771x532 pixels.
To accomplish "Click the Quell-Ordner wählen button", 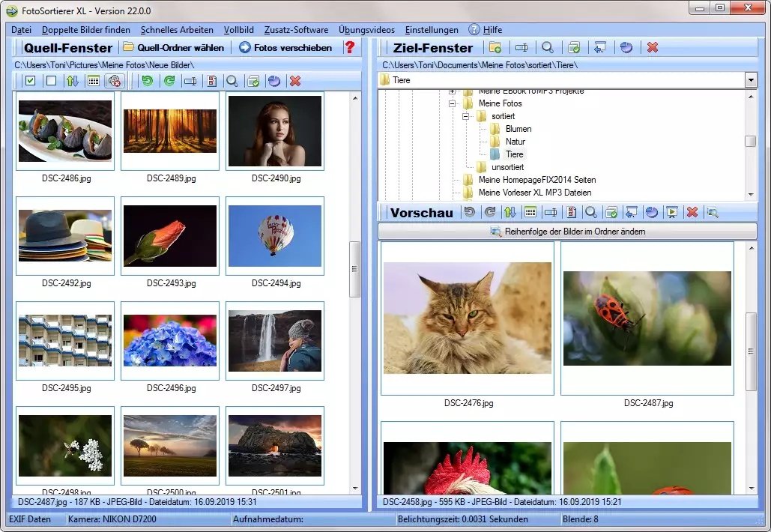I will (174, 47).
